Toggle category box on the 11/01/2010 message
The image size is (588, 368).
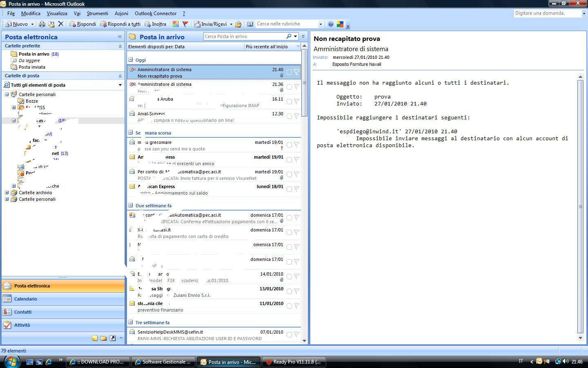click(289, 306)
